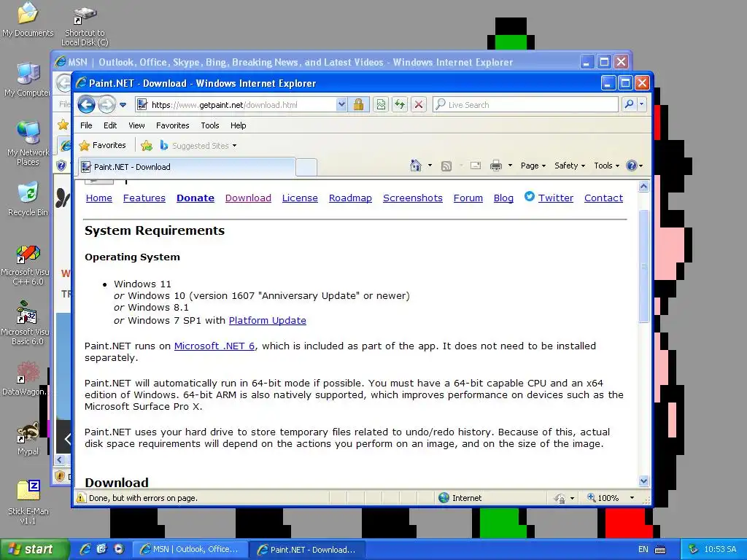The height and width of the screenshot is (560, 747).
Task: Click the Favorites star button
Action: point(102,145)
